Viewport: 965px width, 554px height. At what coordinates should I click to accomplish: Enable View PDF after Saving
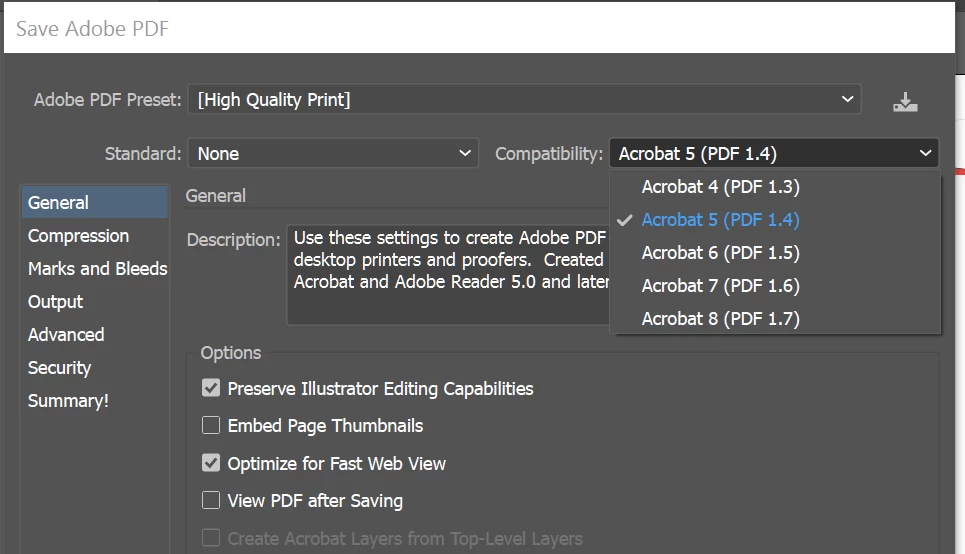[211, 500]
